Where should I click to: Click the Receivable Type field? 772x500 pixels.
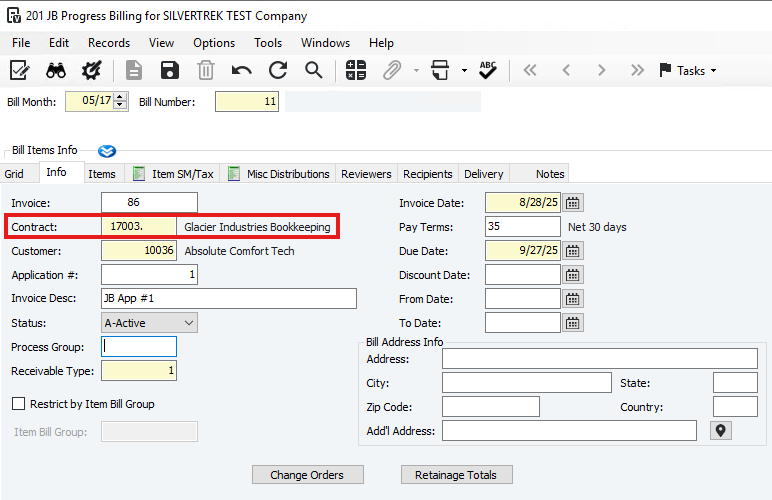pyautogui.click(x=139, y=371)
